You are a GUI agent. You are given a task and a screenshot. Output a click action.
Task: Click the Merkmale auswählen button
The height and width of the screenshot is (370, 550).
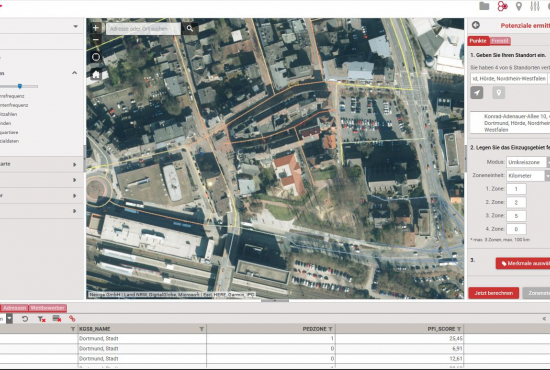pyautogui.click(x=523, y=263)
